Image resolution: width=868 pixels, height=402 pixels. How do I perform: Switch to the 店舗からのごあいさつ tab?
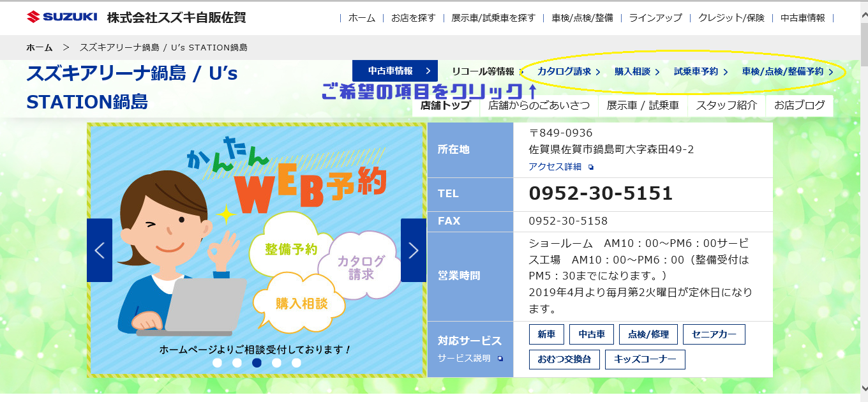539,106
